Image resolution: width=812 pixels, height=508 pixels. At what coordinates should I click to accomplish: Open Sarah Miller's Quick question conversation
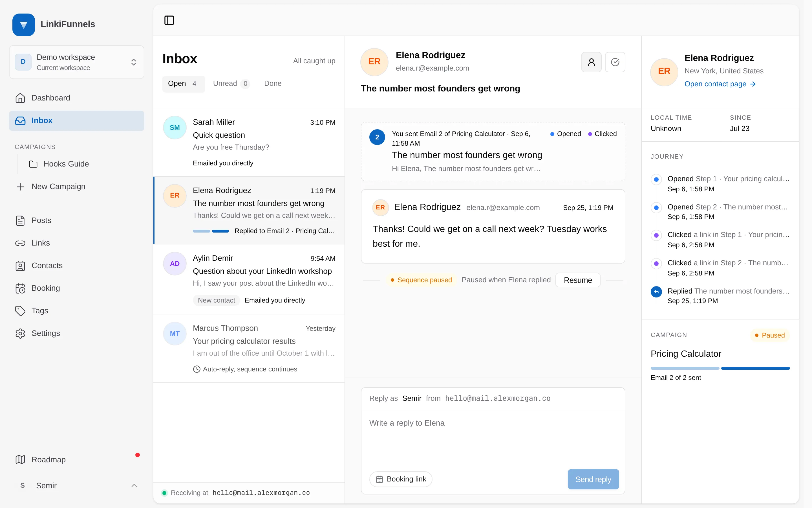click(x=249, y=142)
